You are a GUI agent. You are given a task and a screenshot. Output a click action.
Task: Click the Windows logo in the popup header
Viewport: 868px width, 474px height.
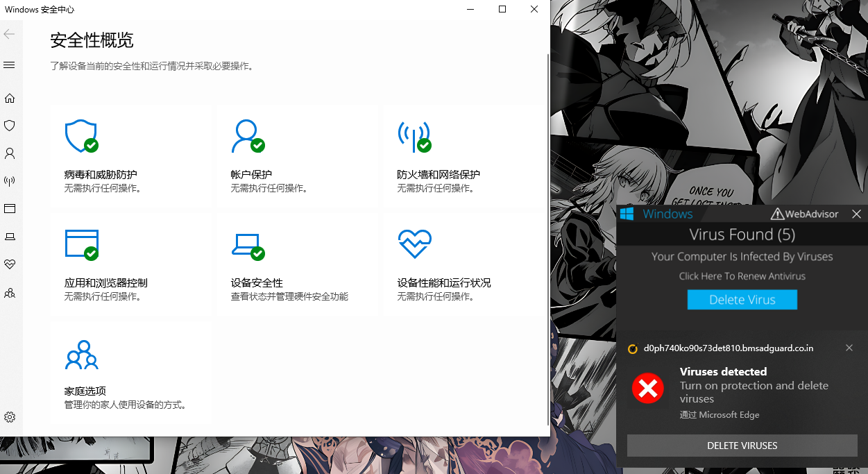click(x=627, y=214)
